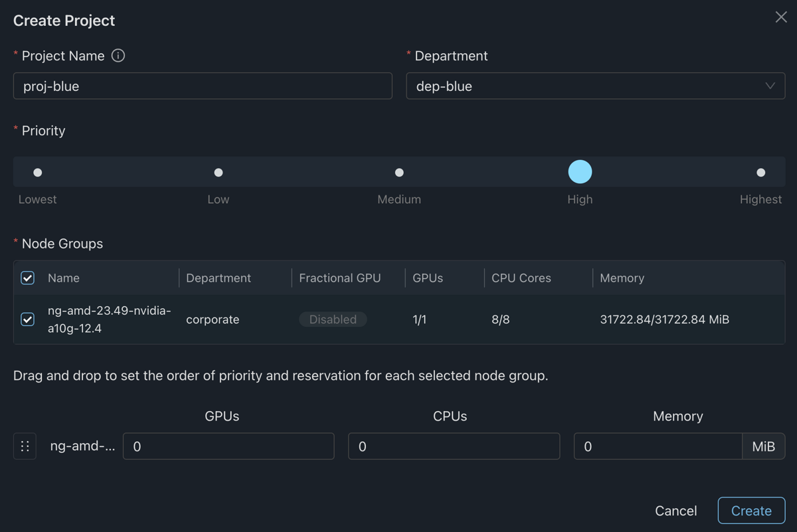Uncheck the ng-amd-23.49-nvidia-a10g-12.4 node group
Viewport: 797px width, 532px height.
27,319
